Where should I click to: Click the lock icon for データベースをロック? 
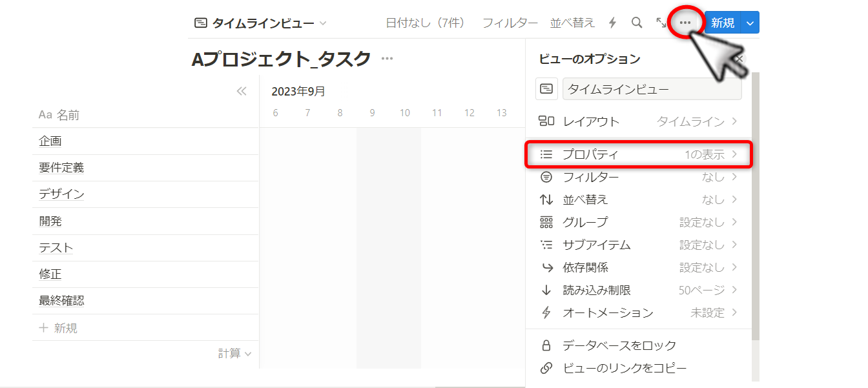point(546,345)
